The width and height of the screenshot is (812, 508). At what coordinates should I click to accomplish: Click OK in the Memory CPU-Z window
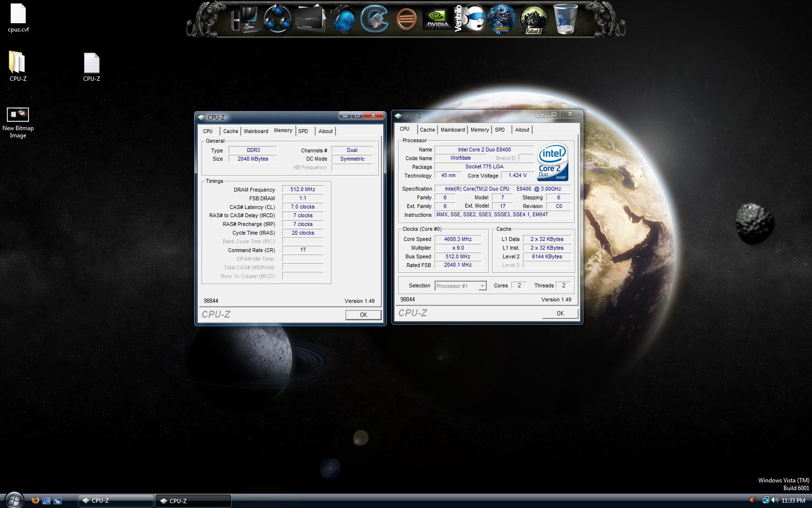click(x=363, y=315)
